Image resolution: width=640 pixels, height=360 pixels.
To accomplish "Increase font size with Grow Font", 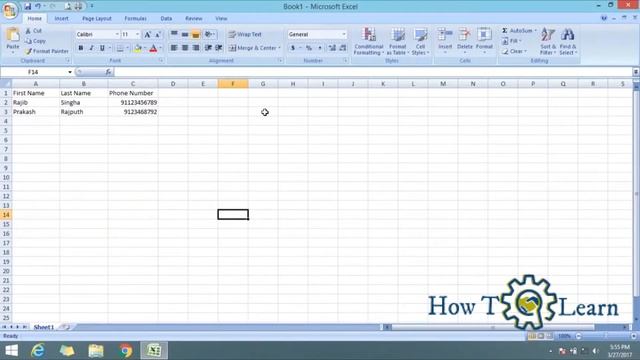I will (x=147, y=35).
